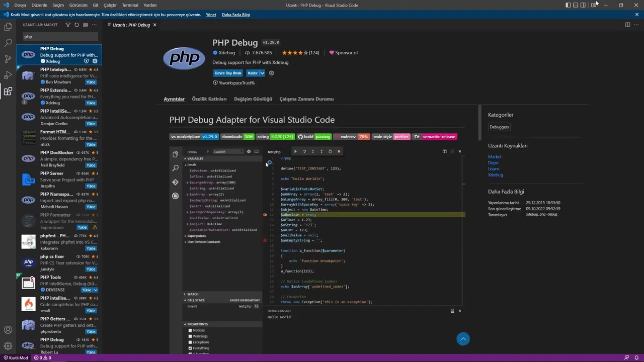Open the Seçim menu
This screenshot has height=362, width=644.
point(58,5)
